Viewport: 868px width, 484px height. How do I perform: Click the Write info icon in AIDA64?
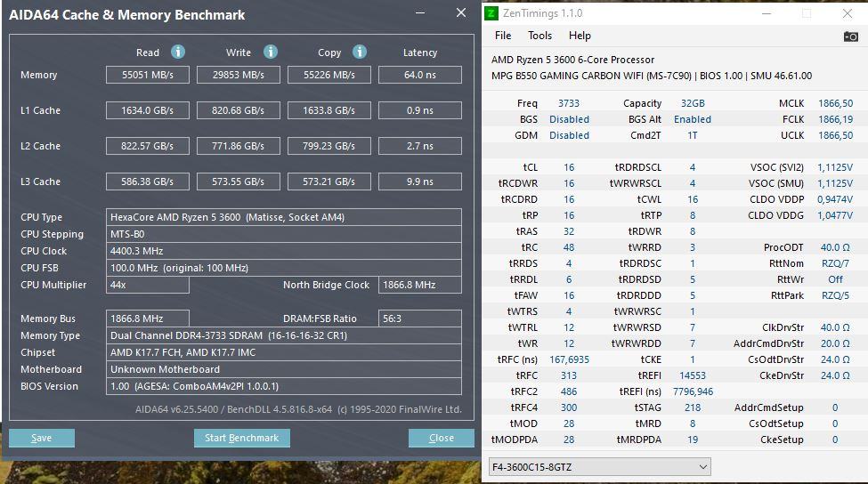[x=270, y=52]
